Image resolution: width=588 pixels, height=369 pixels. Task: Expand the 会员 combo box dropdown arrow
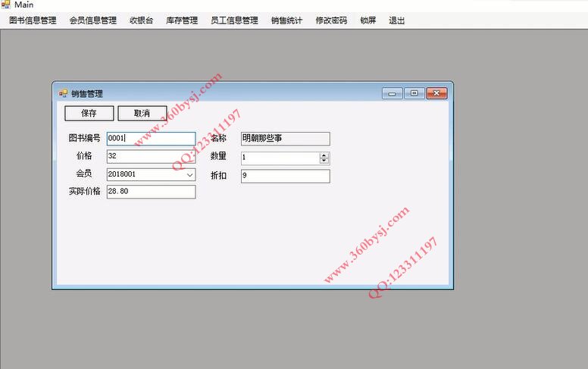(189, 175)
